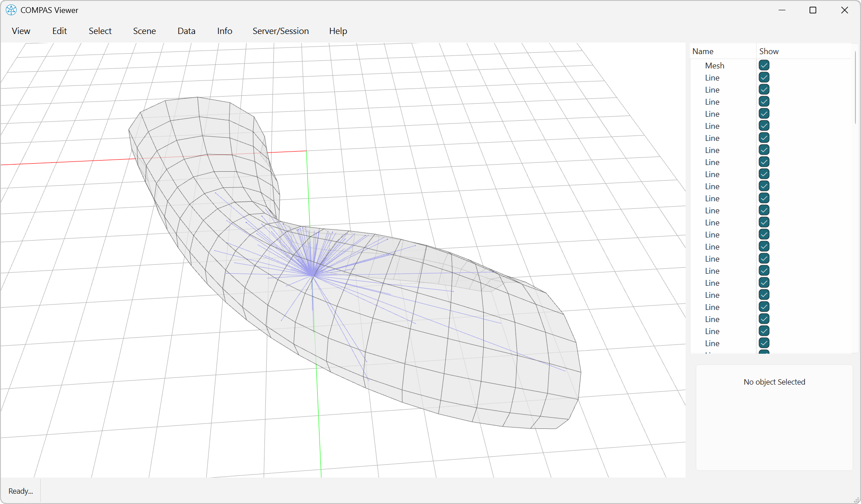The width and height of the screenshot is (861, 504).
Task: Toggle the Show checkbox of the fifth Line
Action: [764, 126]
